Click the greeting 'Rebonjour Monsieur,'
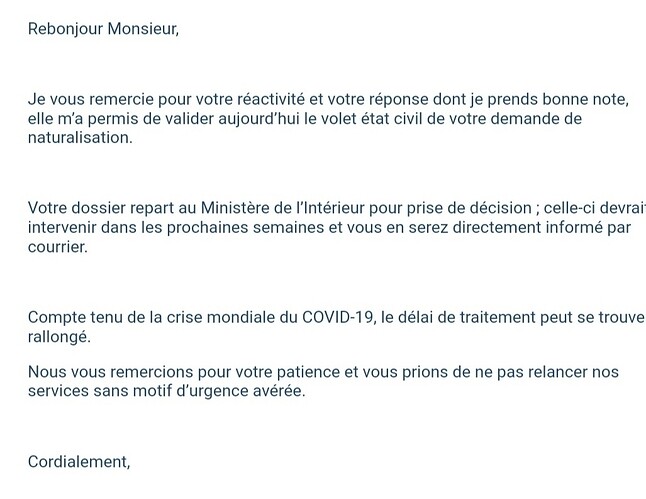 pyautogui.click(x=103, y=29)
